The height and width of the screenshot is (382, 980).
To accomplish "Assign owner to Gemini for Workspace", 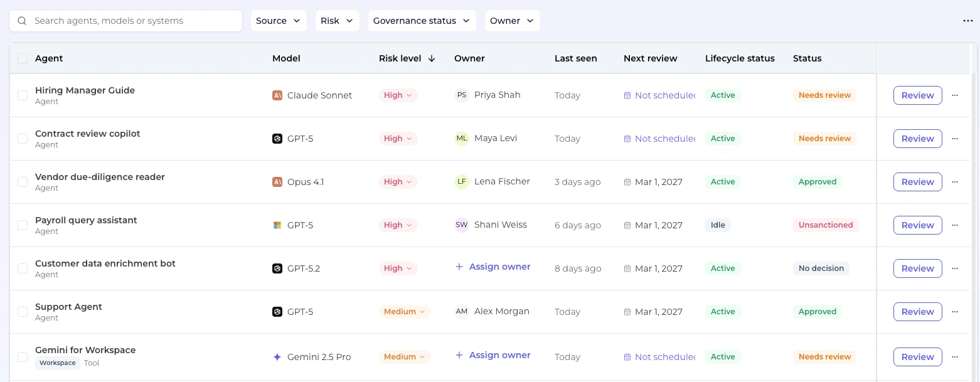I will coord(493,356).
